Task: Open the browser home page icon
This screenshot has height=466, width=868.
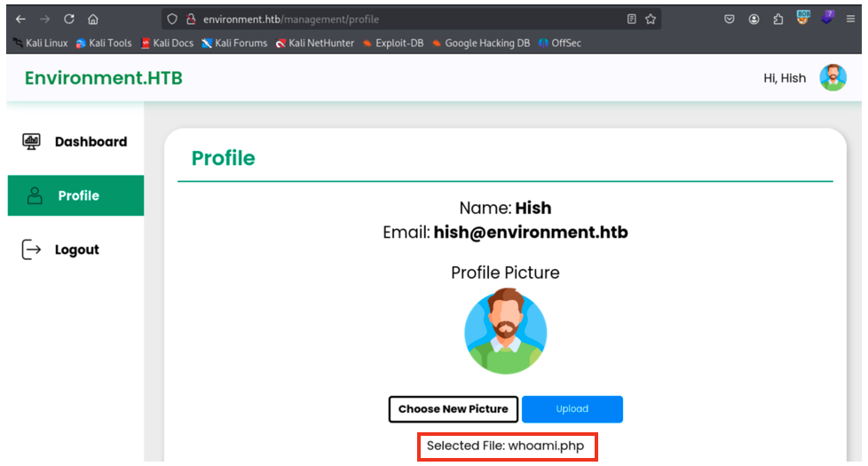Action: (x=93, y=20)
